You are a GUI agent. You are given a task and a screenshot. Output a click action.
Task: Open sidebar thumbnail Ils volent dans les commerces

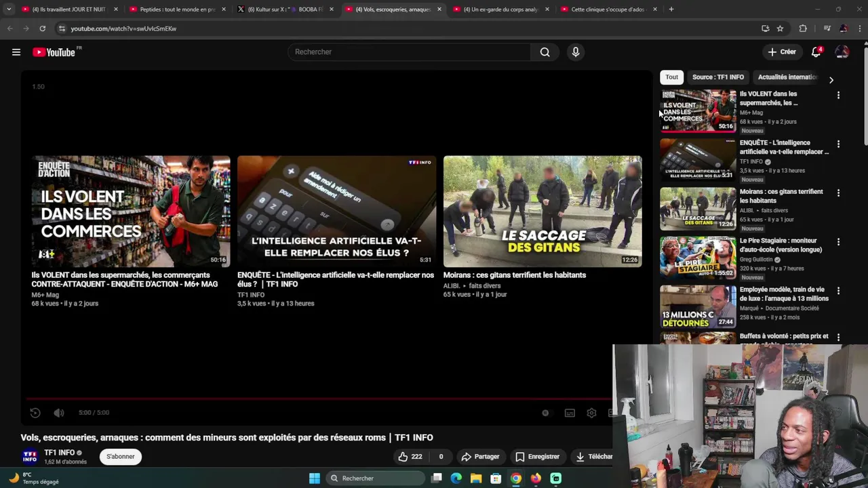[x=698, y=110]
